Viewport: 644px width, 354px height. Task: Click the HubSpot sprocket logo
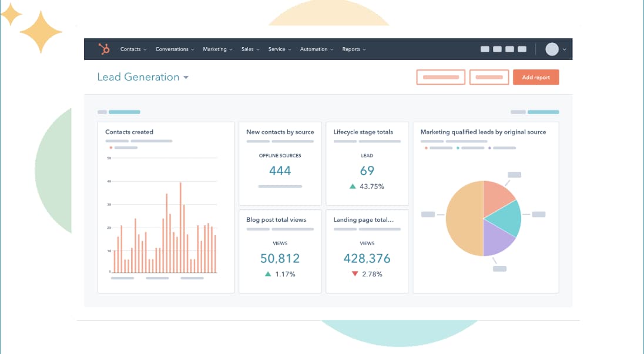coord(103,49)
